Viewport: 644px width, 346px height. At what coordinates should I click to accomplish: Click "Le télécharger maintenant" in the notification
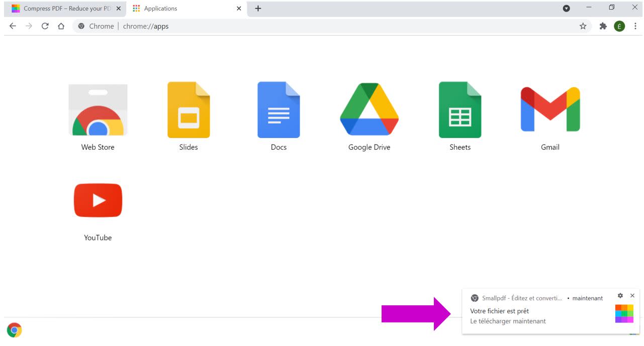tap(507, 321)
